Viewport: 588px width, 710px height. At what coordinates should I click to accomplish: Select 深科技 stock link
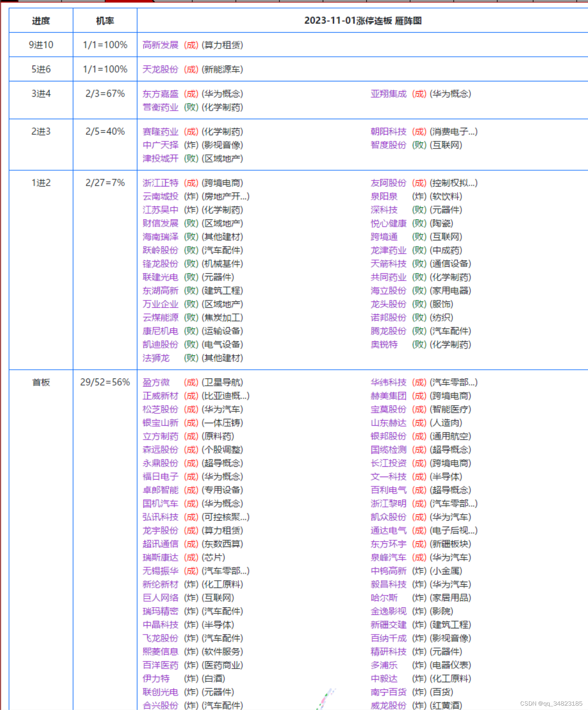point(384,210)
